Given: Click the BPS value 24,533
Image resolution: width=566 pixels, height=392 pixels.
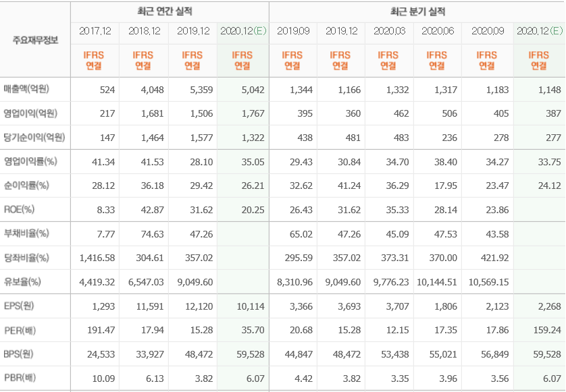Looking at the screenshot, I should [101, 354].
